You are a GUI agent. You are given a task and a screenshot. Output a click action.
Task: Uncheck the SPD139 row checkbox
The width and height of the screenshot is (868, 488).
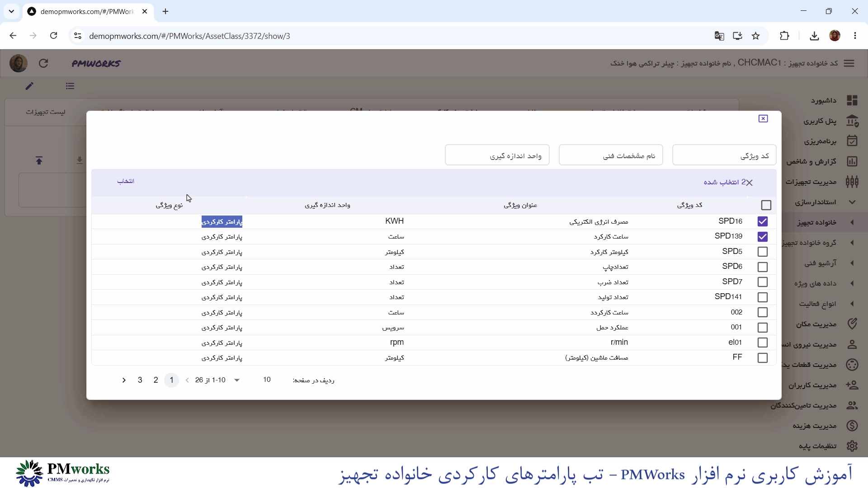pyautogui.click(x=763, y=236)
